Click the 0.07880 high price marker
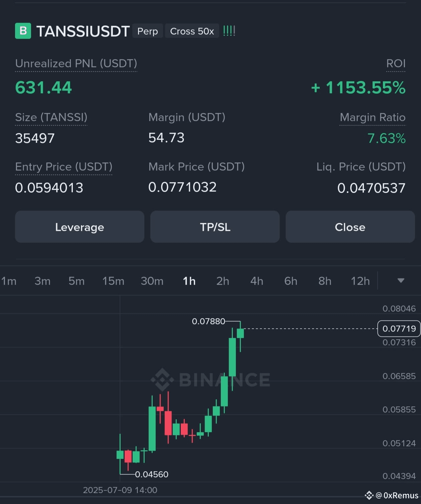421x504 pixels. coord(208,322)
